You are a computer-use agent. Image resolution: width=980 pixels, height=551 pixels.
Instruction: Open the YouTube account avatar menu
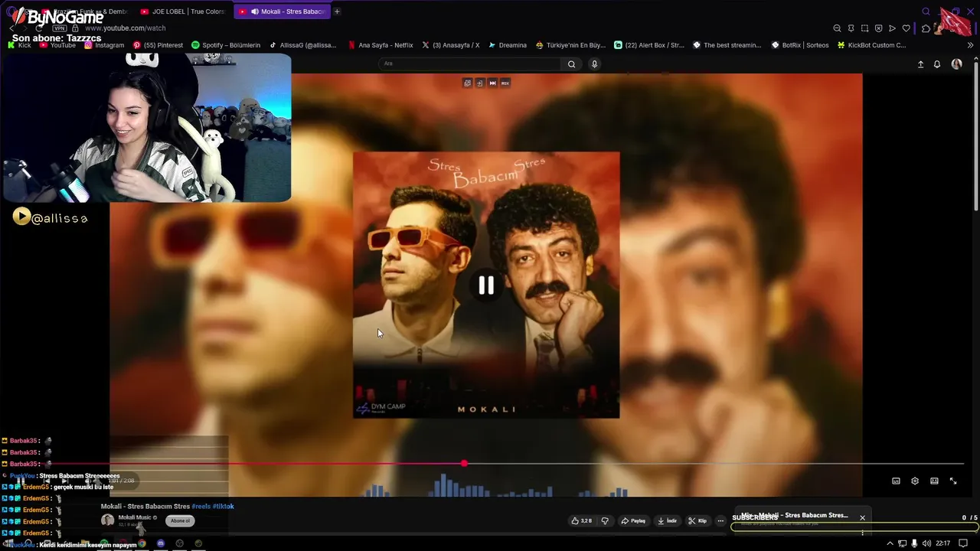[x=956, y=64]
